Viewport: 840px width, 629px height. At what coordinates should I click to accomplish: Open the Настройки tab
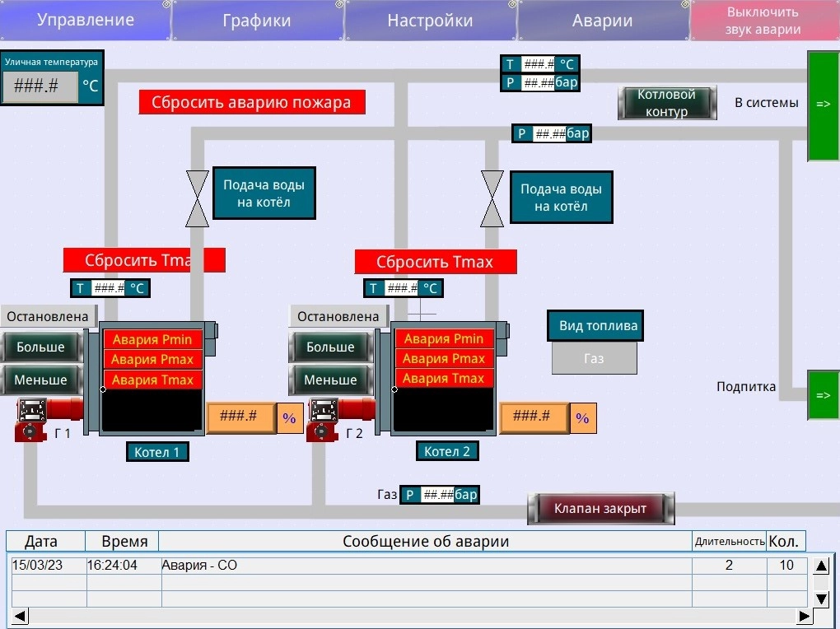click(x=430, y=21)
